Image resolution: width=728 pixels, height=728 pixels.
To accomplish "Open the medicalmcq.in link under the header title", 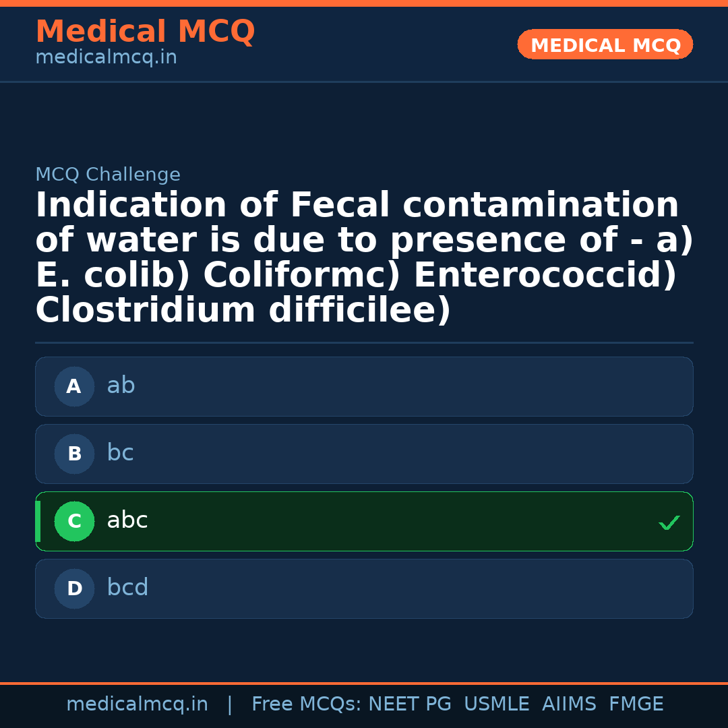I will pos(106,57).
